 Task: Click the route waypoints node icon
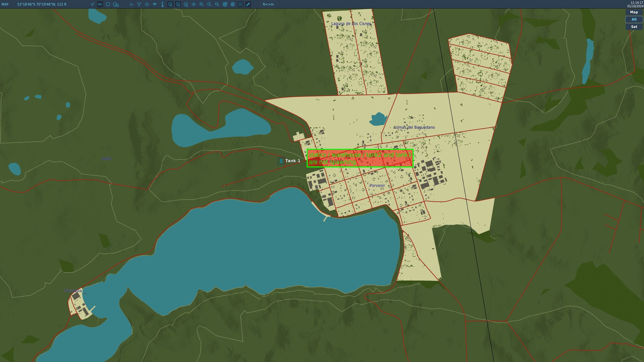pos(139,4)
